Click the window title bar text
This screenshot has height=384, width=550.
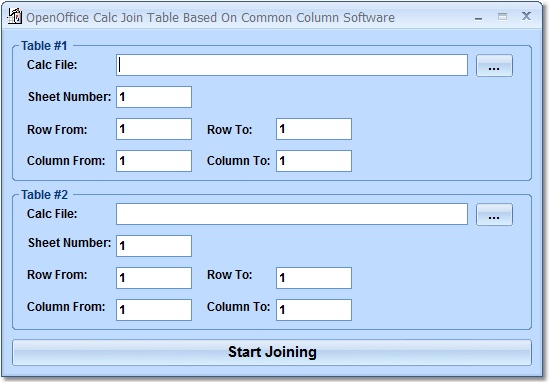coord(210,18)
